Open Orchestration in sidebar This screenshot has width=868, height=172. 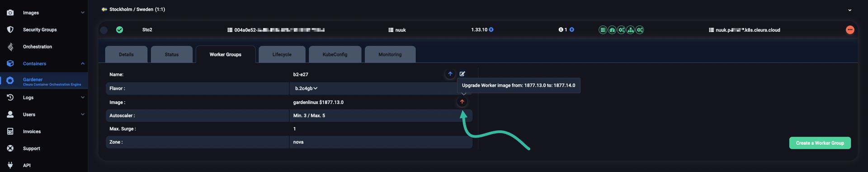[38, 47]
